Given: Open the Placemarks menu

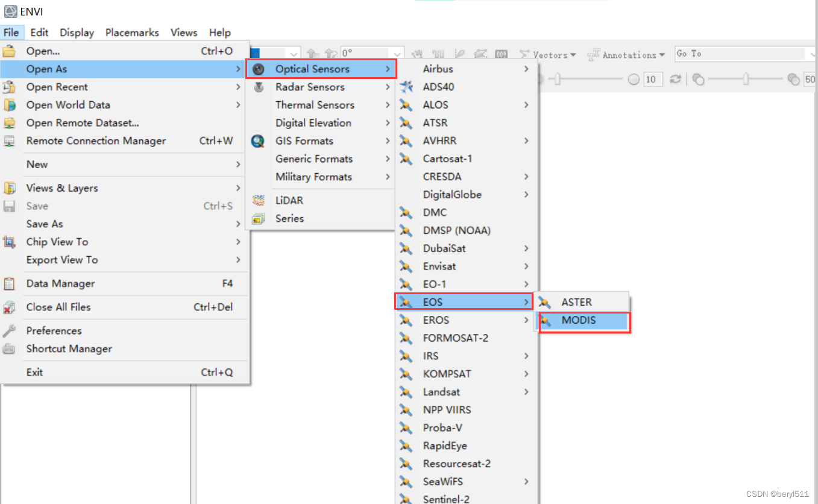Looking at the screenshot, I should point(132,33).
